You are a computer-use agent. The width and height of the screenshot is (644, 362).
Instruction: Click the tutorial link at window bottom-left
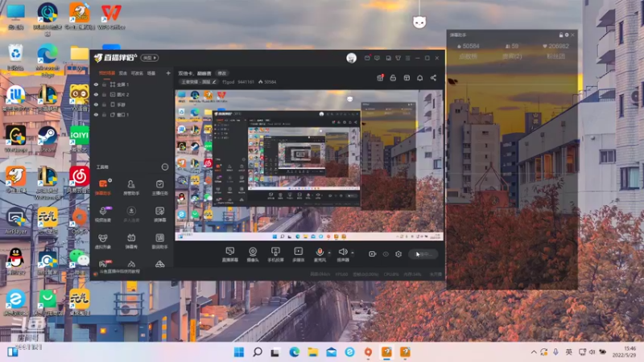pyautogui.click(x=119, y=271)
